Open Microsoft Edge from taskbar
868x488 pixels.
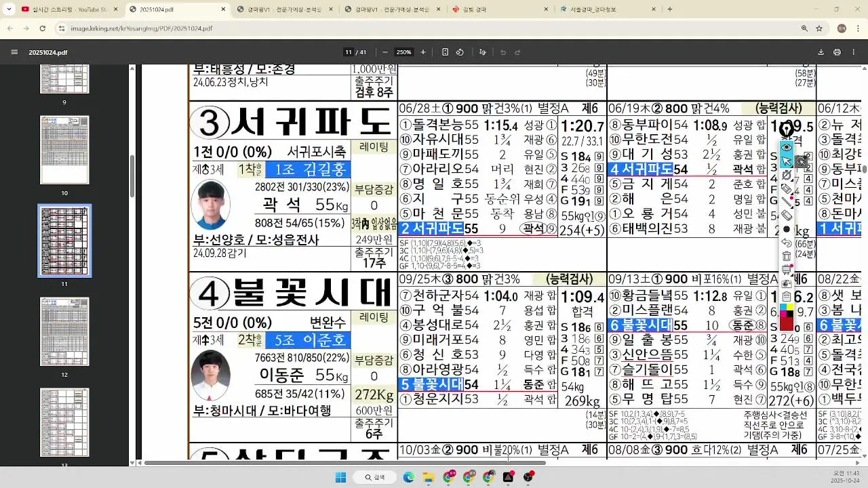[x=408, y=477]
